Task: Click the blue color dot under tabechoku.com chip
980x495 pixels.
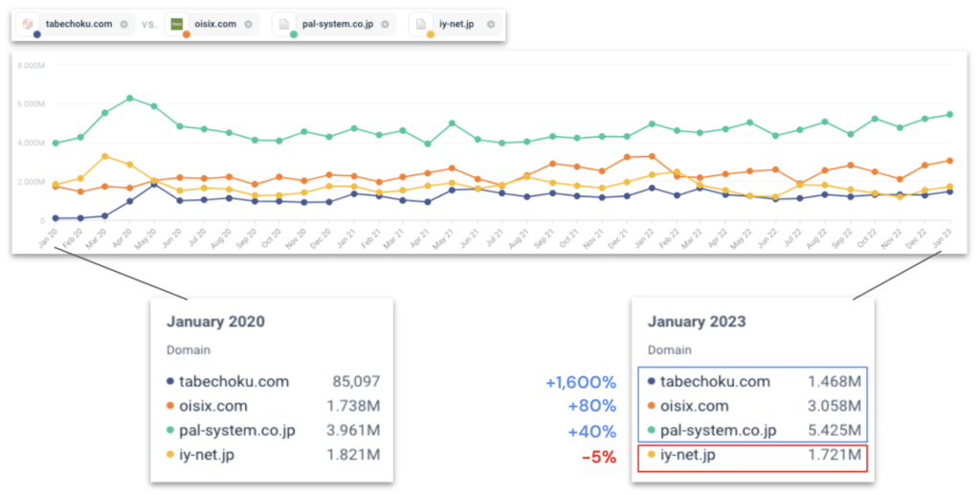Action: (36, 35)
